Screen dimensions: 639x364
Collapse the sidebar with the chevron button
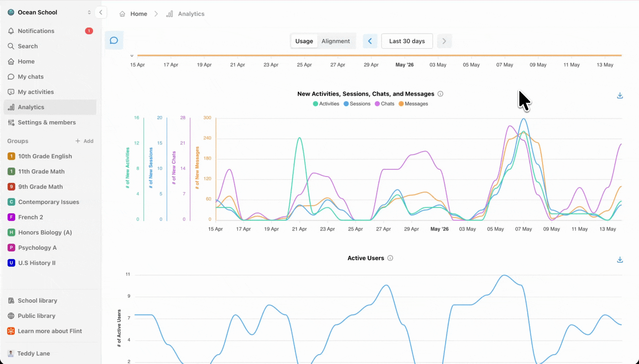coord(101,12)
